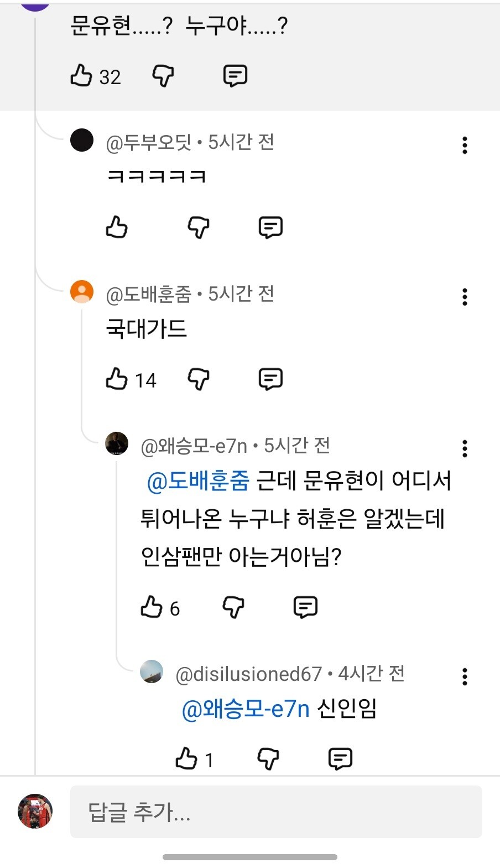Like the 국대가드 comment
Image resolution: width=500 pixels, height=868 pixels.
point(117,379)
